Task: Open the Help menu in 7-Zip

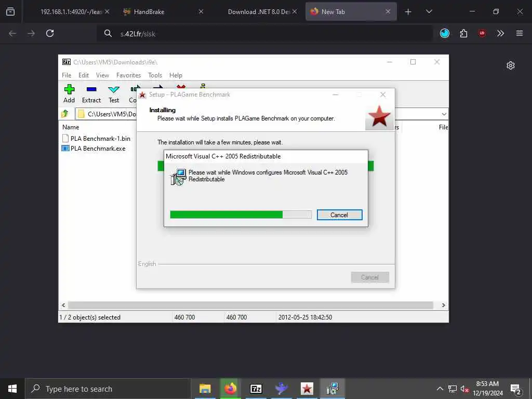Action: point(176,75)
